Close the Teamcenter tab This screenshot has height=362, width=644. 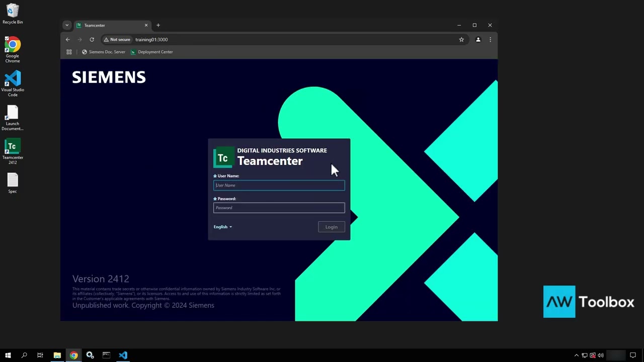coord(146,25)
